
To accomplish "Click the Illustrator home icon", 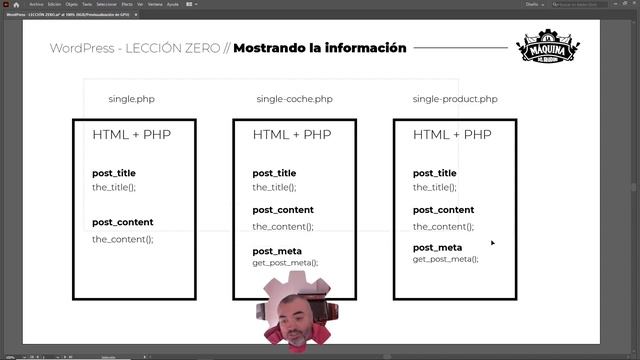I will coord(16,4).
